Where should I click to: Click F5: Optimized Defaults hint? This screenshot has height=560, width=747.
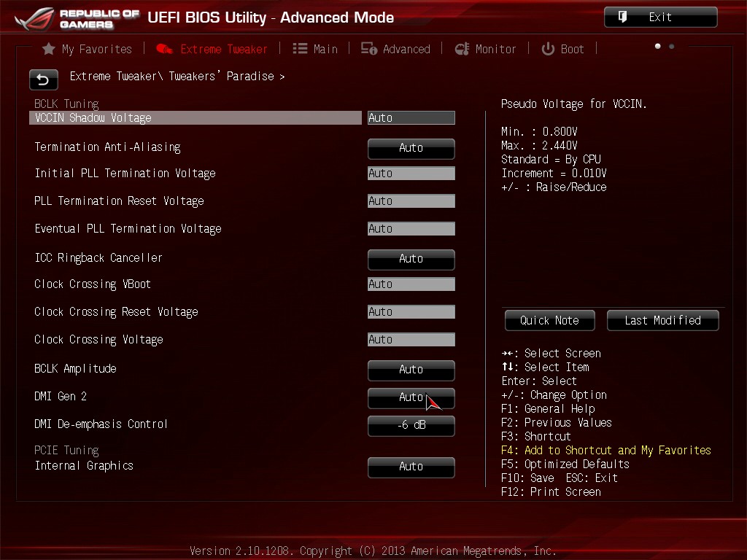pos(565,464)
